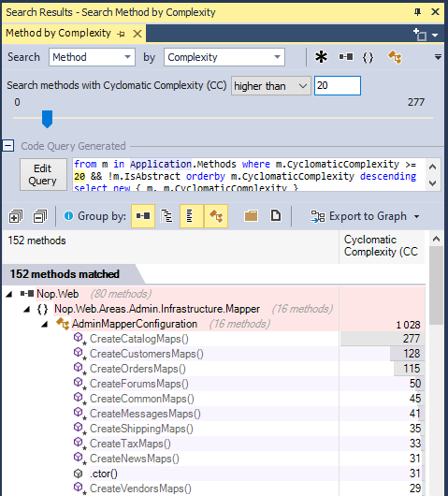Click the Cyclomatic Complexity column header
This screenshot has height=496, width=448.
click(x=382, y=247)
